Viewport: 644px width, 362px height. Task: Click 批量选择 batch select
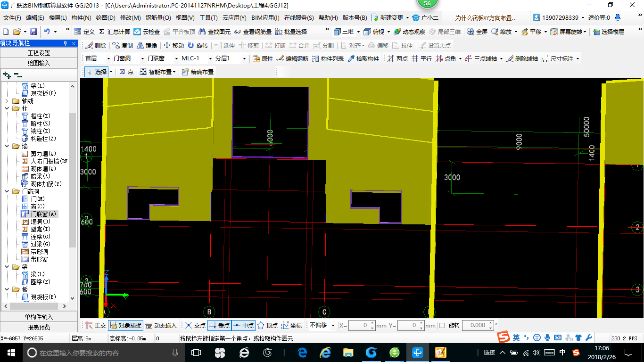[291, 32]
